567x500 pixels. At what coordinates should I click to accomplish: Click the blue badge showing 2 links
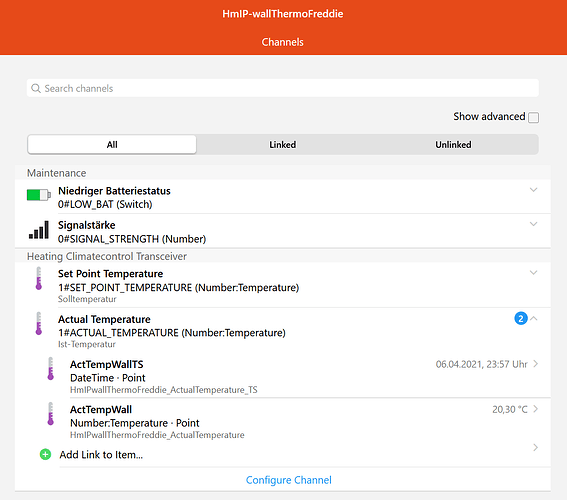click(x=521, y=319)
